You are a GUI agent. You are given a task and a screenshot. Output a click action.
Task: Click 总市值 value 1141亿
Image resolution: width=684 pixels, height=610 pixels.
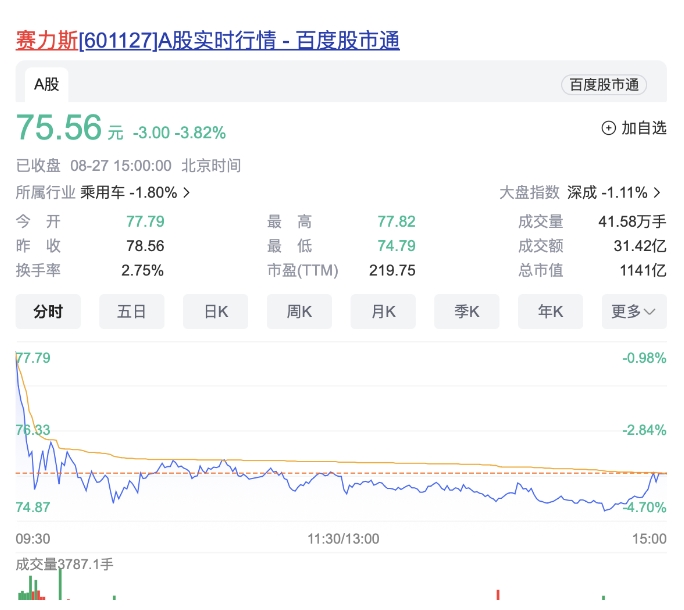coord(643,271)
